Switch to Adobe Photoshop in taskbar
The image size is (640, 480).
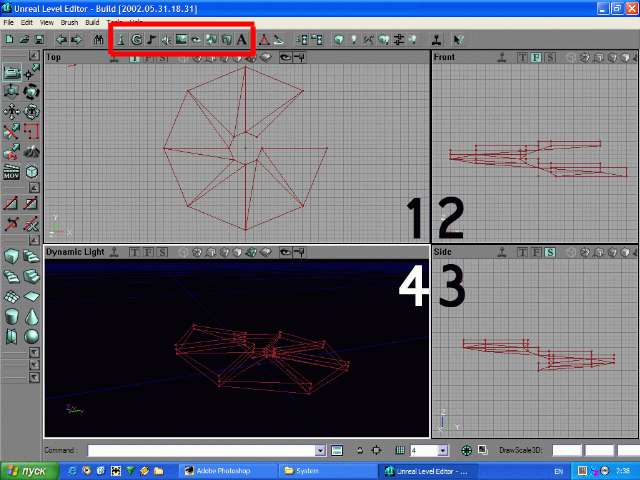click(227, 471)
